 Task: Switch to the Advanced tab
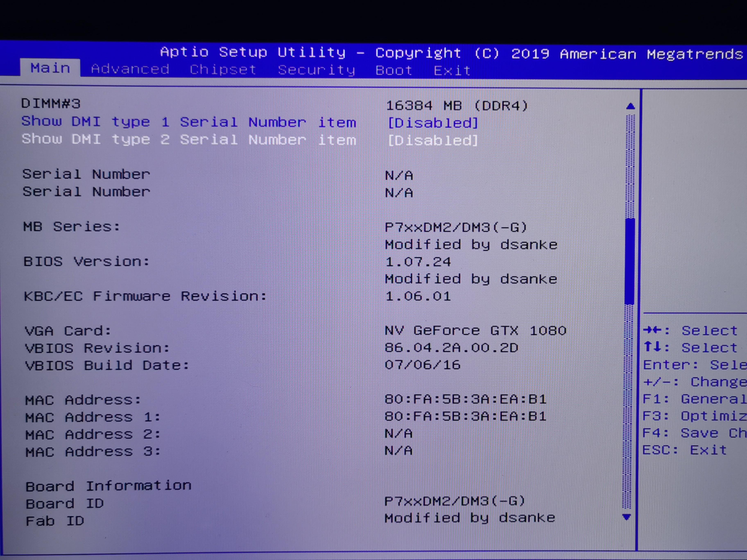(130, 69)
